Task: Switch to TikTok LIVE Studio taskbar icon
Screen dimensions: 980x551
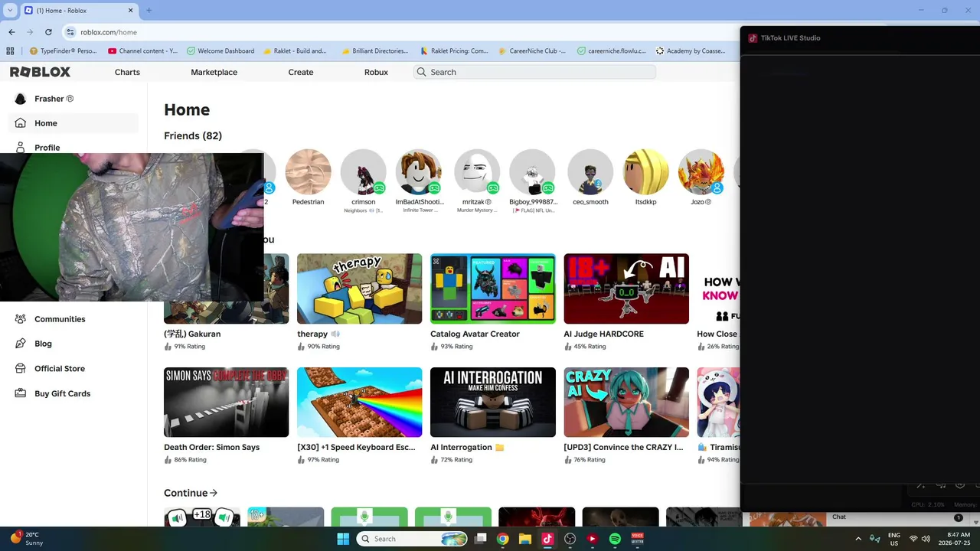Action: tap(547, 539)
